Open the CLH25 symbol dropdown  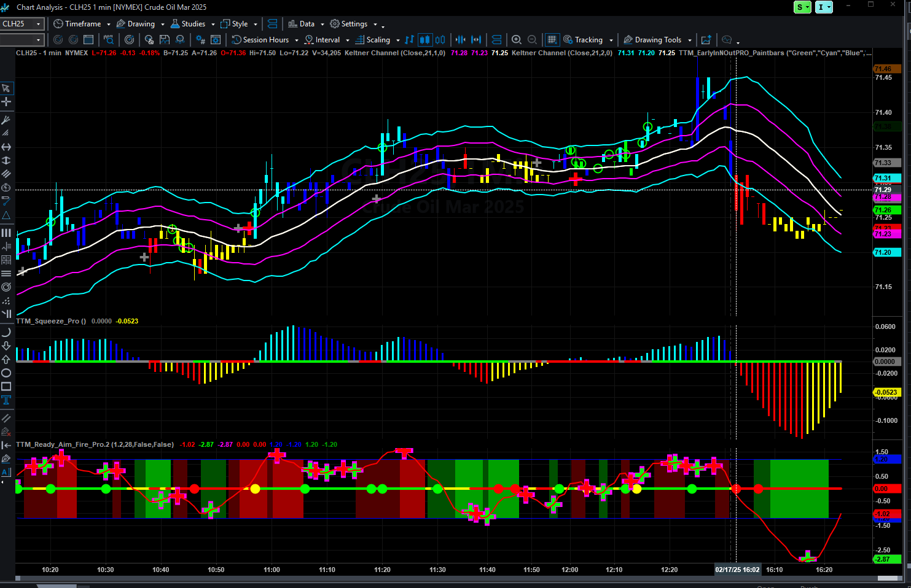pos(38,24)
